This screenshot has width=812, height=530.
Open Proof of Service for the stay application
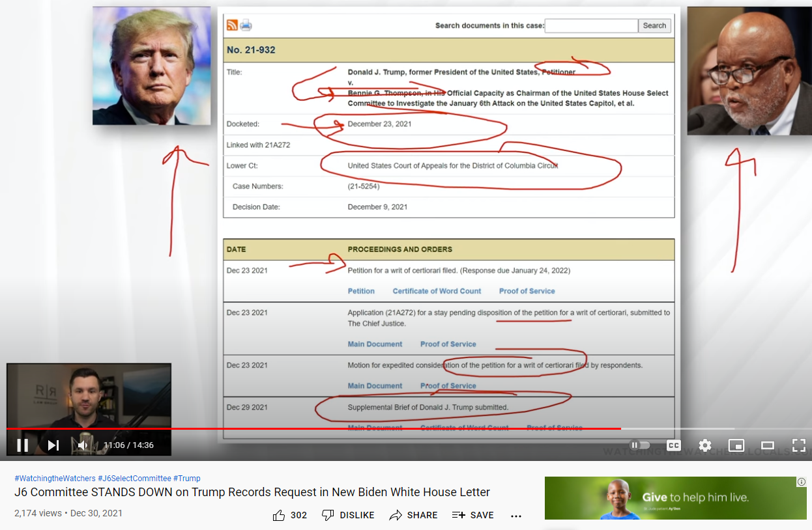[448, 344]
